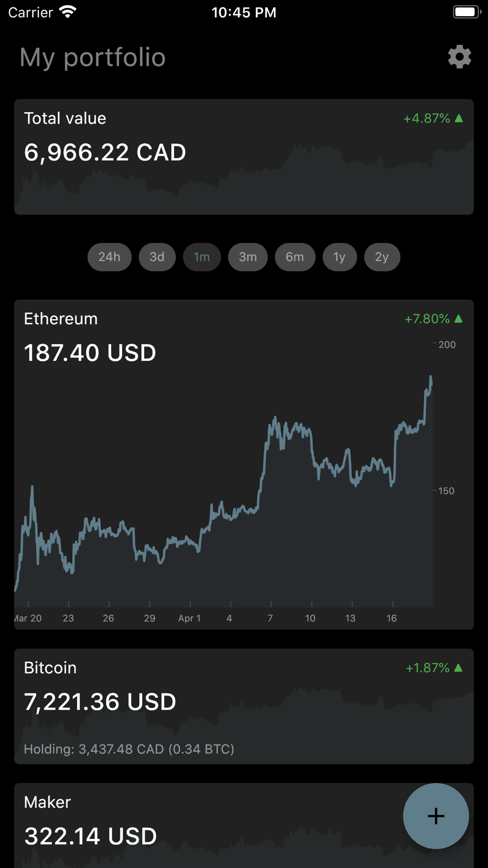Open the Total value summary card
Screen dimensions: 488x868
coord(244,156)
